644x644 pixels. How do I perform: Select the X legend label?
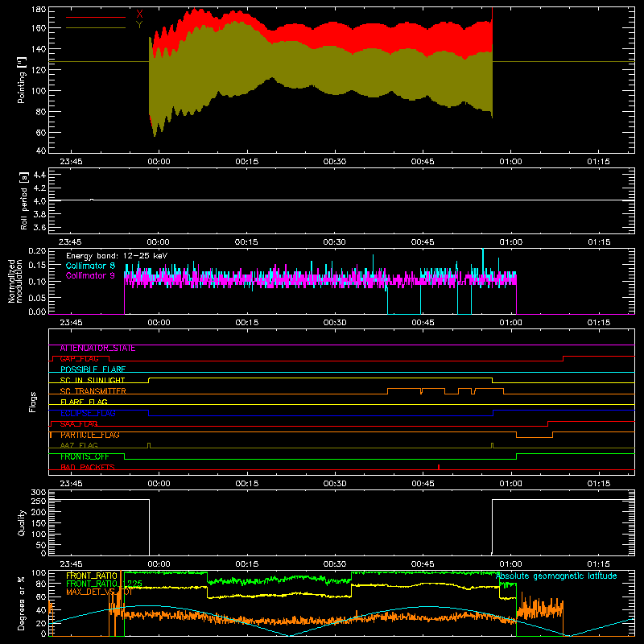coord(139,14)
